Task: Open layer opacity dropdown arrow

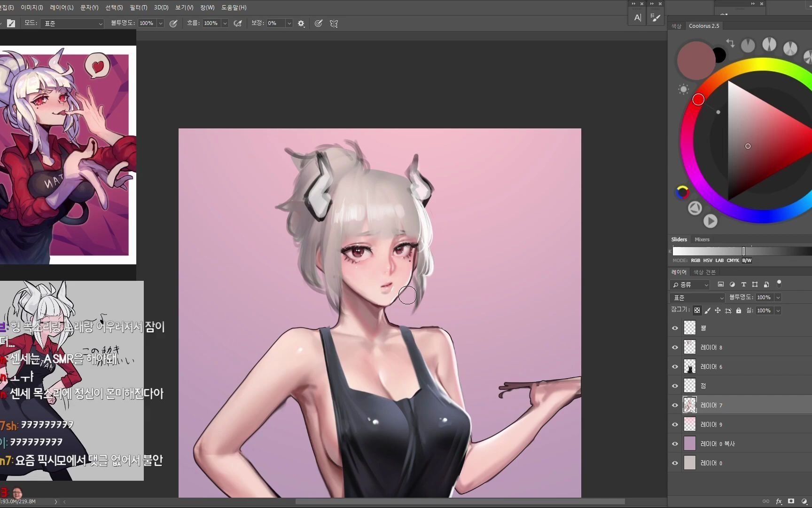Action: [x=778, y=297]
